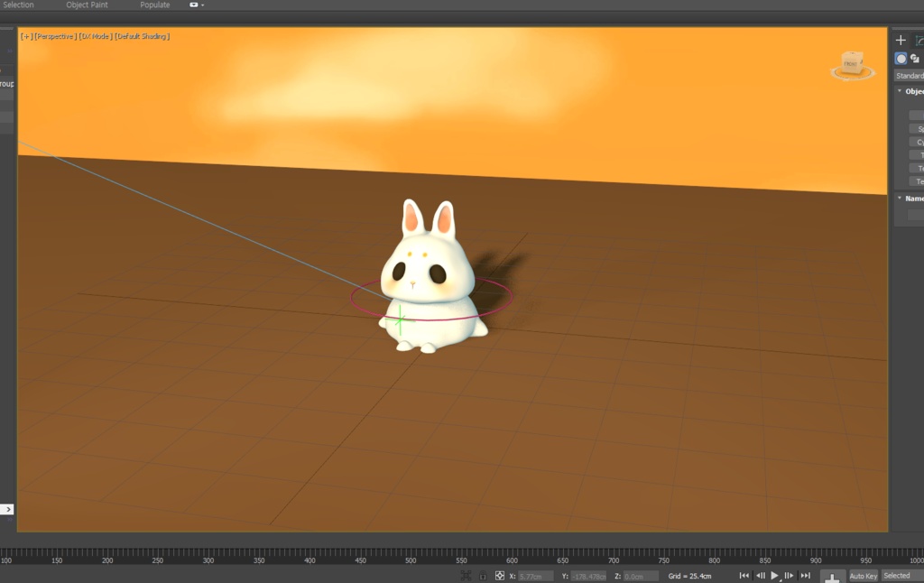The height and width of the screenshot is (583, 924).
Task: Open the [Default Shading] viewport menu
Action: click(142, 36)
